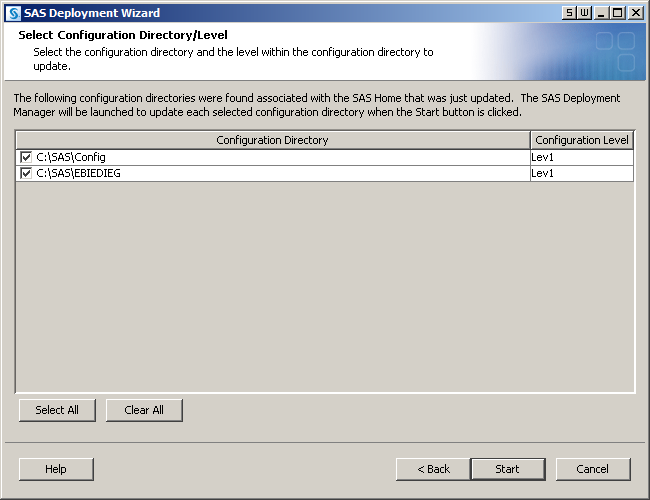650x500 pixels.
Task: Maximize the SAS Deployment Wizard window
Action: click(617, 13)
